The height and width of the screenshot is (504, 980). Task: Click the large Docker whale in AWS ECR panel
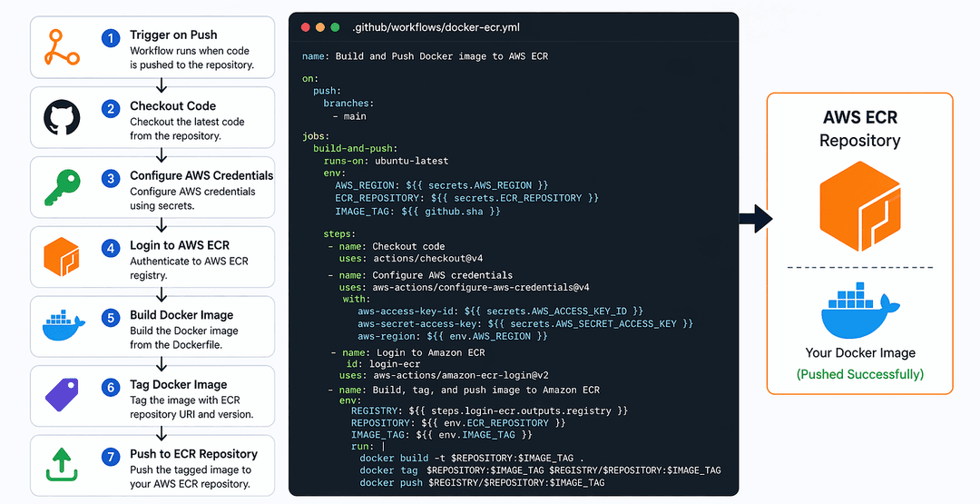[860, 311]
